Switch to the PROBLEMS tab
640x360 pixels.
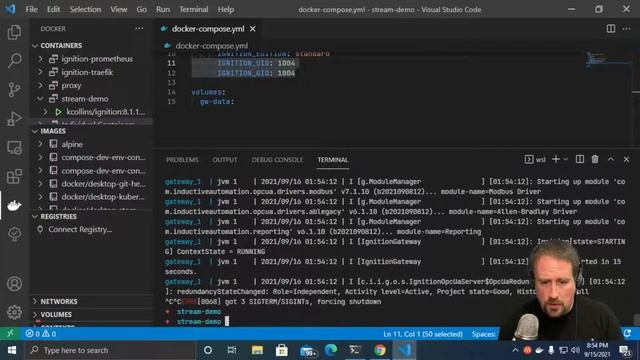182,160
